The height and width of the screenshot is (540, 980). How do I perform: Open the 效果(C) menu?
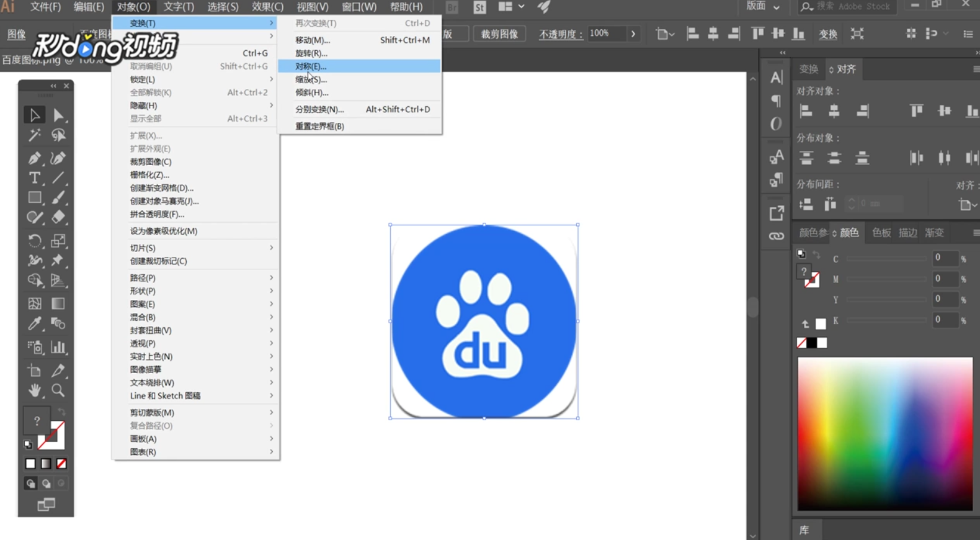click(268, 7)
